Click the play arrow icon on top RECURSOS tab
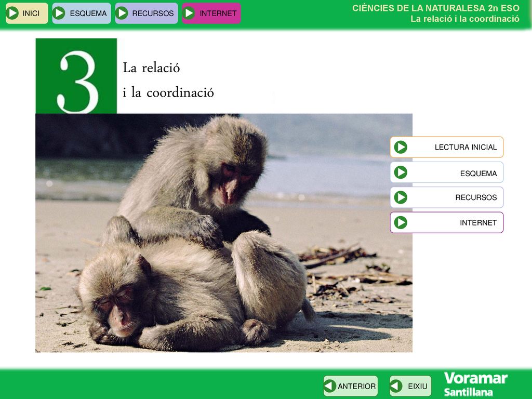532x399 pixels. [x=122, y=13]
